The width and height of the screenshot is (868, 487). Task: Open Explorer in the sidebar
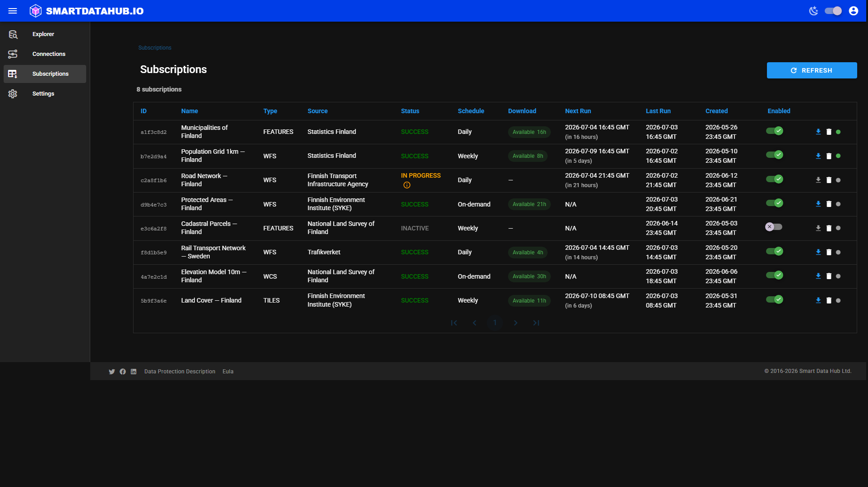[x=45, y=34]
